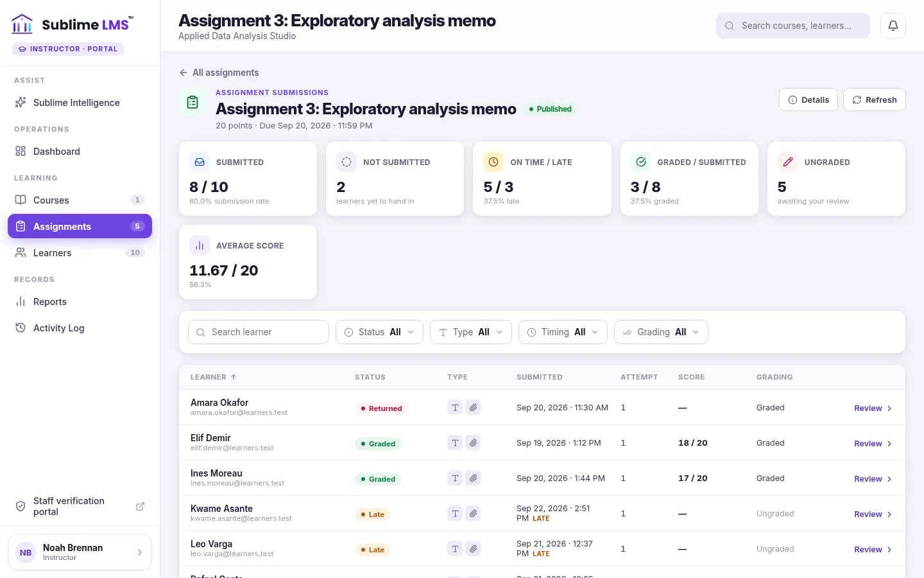924x578 pixels.
Task: Refresh the submissions list
Action: pyautogui.click(x=874, y=100)
